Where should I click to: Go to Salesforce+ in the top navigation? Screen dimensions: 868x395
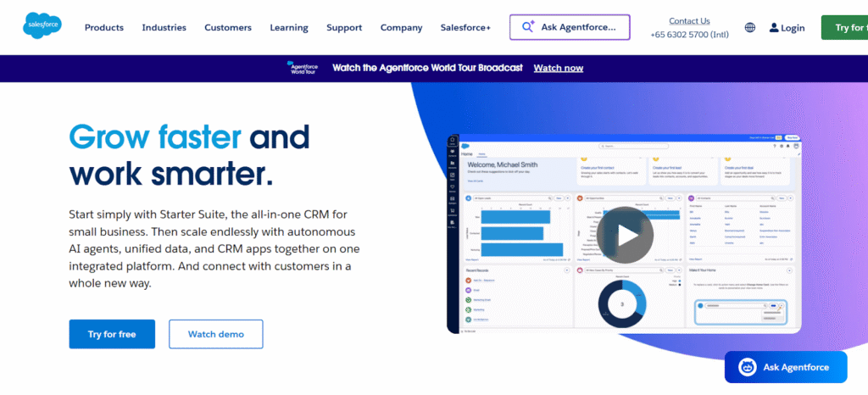click(x=465, y=28)
